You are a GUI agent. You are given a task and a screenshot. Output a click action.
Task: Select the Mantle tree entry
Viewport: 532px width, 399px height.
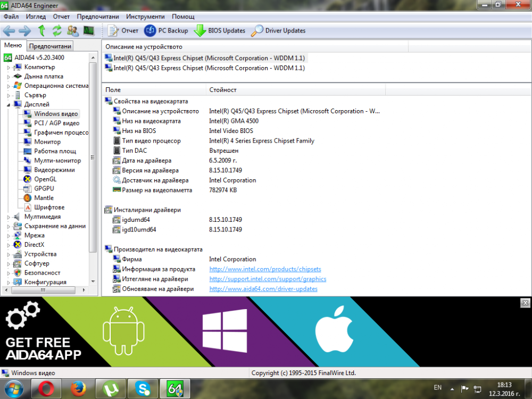pyautogui.click(x=44, y=198)
